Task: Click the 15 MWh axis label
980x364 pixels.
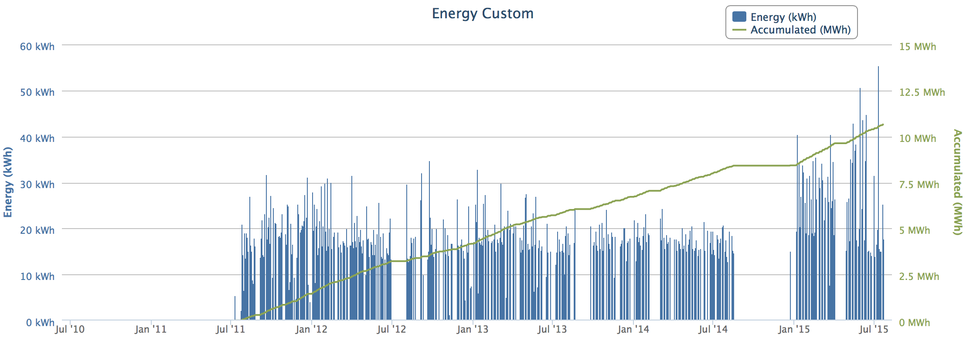Action: pos(918,47)
